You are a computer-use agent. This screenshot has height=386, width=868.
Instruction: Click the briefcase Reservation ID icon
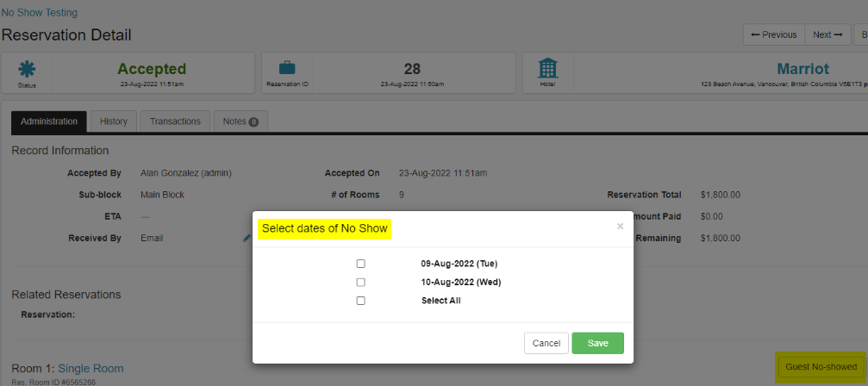pos(287,68)
